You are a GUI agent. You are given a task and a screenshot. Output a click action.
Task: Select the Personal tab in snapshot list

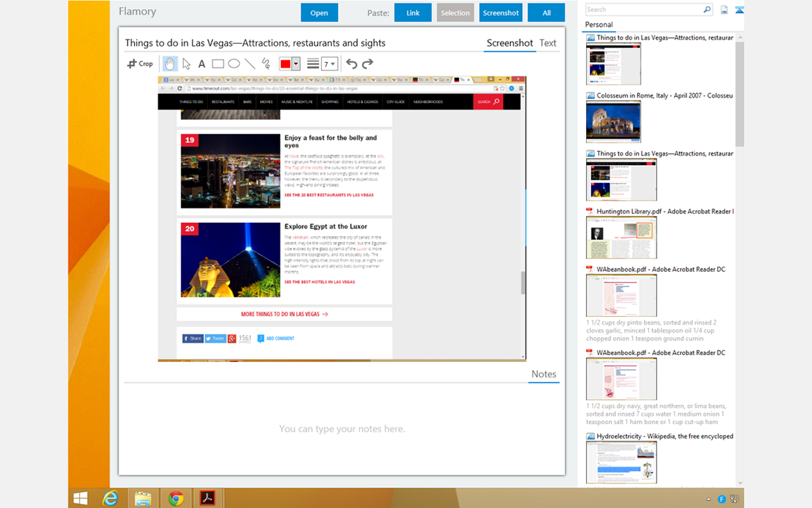[599, 25]
